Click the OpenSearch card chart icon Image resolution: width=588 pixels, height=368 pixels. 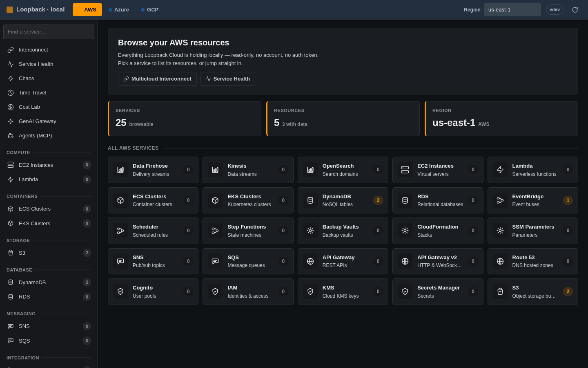(x=310, y=170)
